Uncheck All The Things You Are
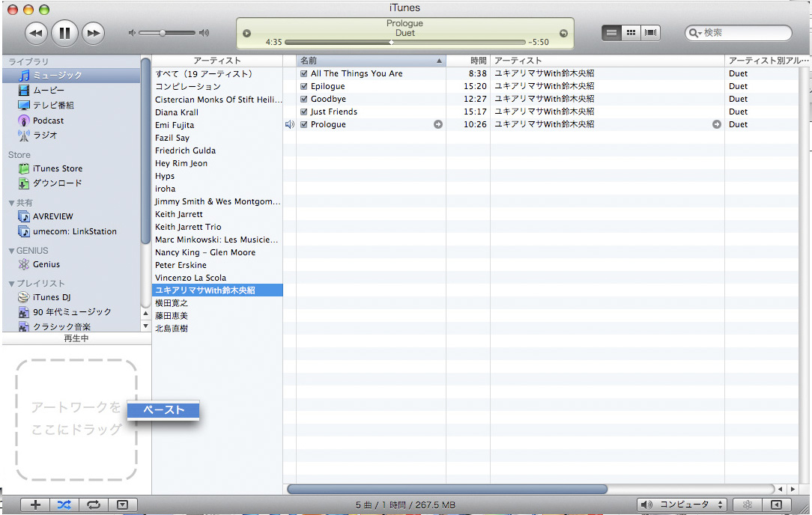Screen dimensions: 812x515 point(304,73)
